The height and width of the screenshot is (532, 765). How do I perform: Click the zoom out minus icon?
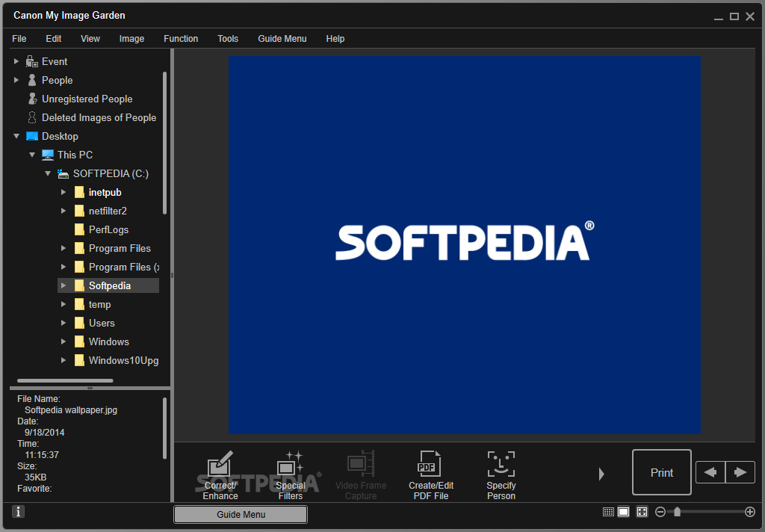tap(660, 512)
